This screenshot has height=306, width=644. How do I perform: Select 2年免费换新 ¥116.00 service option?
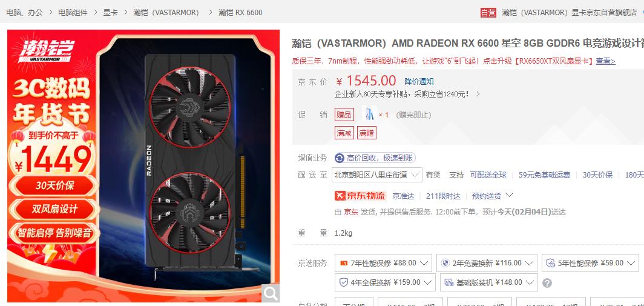point(487,263)
